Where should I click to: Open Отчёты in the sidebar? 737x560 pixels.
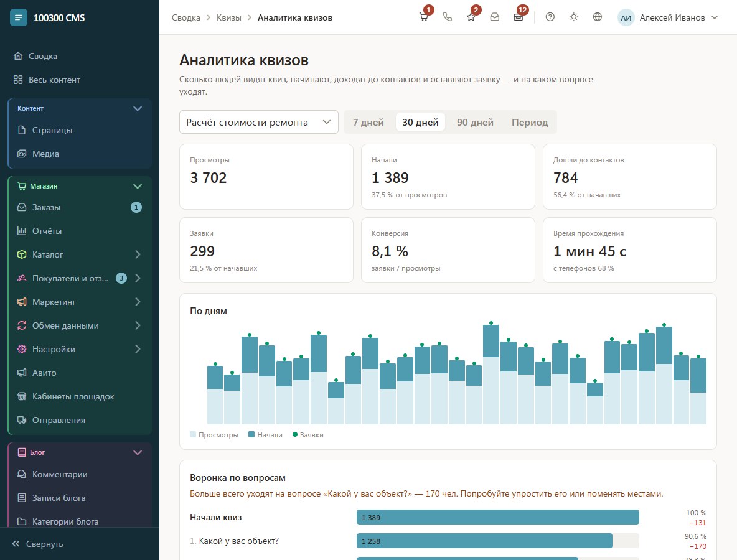point(80,231)
